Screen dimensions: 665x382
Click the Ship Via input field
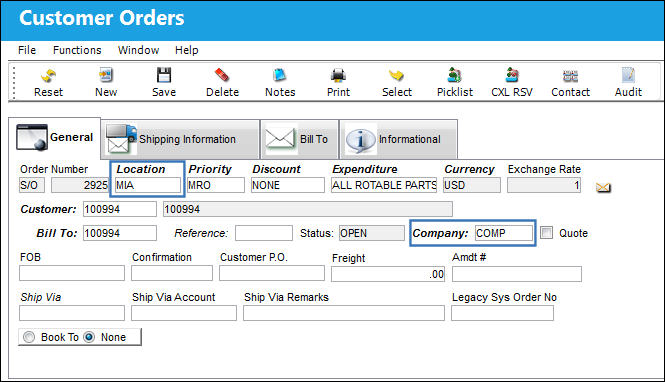72,313
